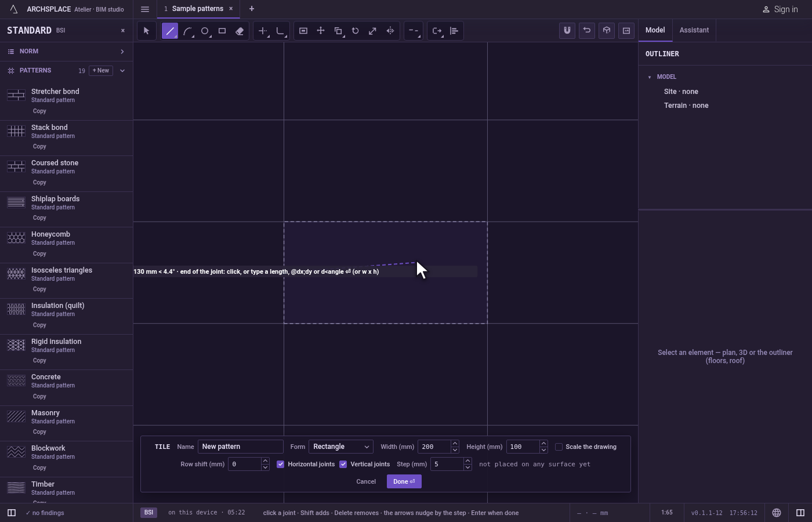
Task: Open the hamburger main menu
Action: coord(145,9)
